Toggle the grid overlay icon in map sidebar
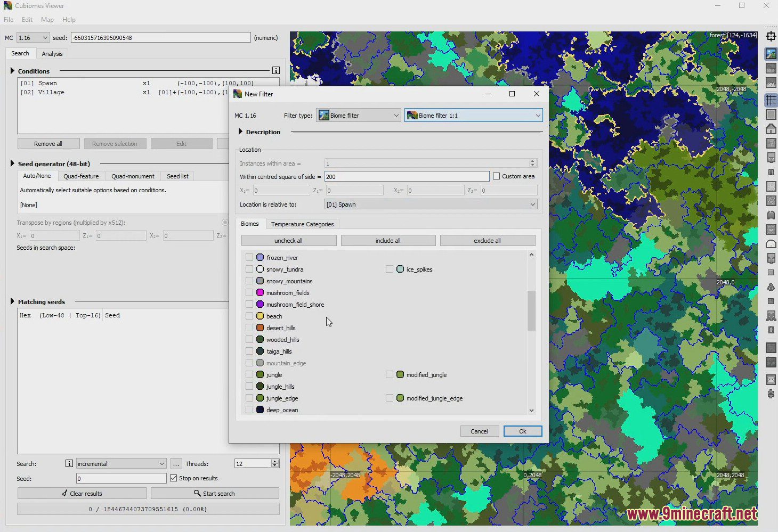The image size is (778, 532). (771, 100)
